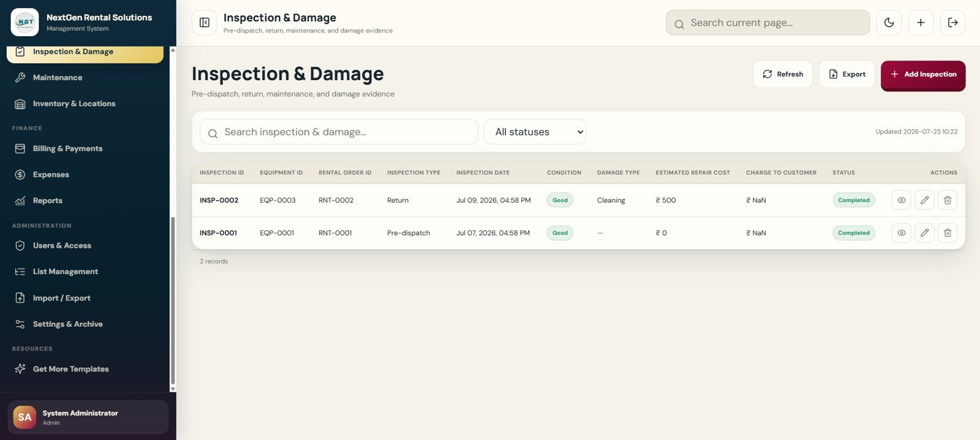Click the Refresh button
Image resolution: width=980 pixels, height=440 pixels.
[783, 74]
